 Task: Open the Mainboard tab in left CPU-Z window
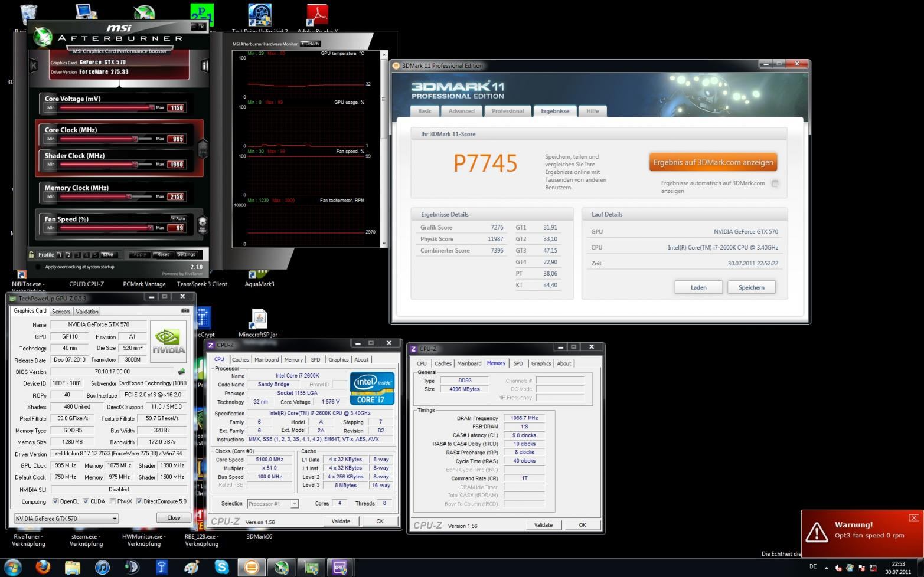[266, 359]
